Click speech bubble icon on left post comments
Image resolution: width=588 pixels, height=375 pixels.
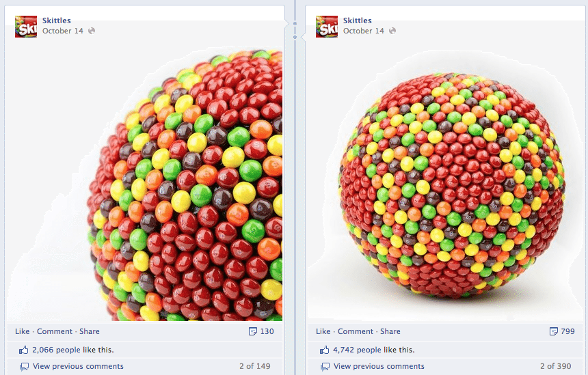click(x=25, y=366)
